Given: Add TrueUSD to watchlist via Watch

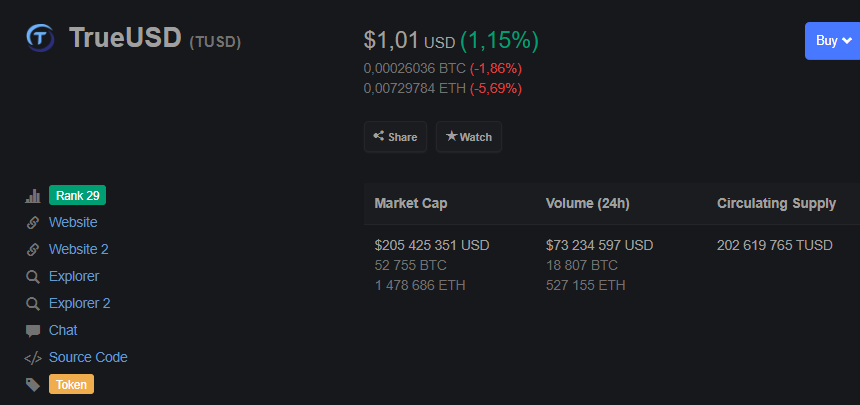Looking at the screenshot, I should (469, 137).
